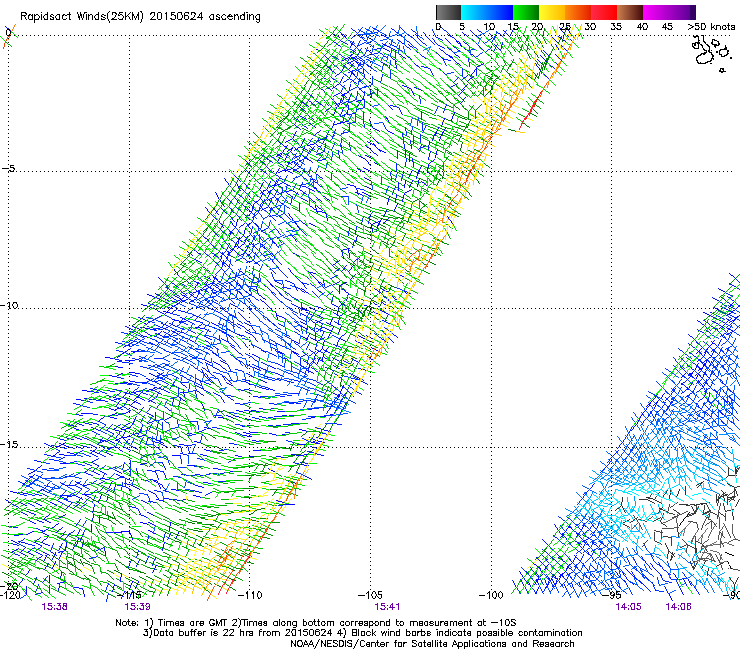
Task: Click the purple '14:06' overpass time
Action: point(678,607)
